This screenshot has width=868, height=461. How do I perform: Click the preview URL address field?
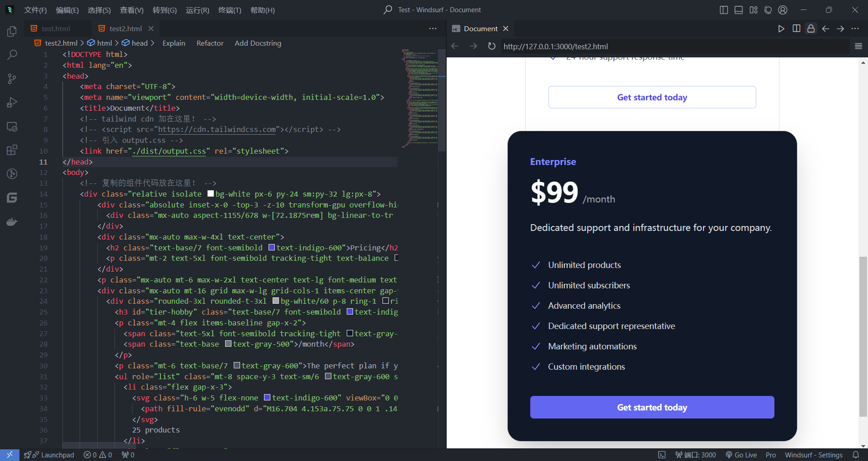[674, 46]
